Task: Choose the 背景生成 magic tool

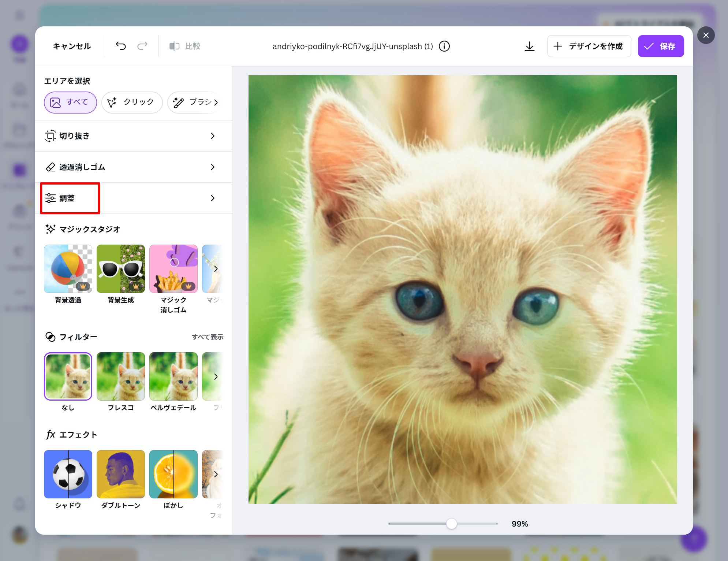Action: [121, 269]
